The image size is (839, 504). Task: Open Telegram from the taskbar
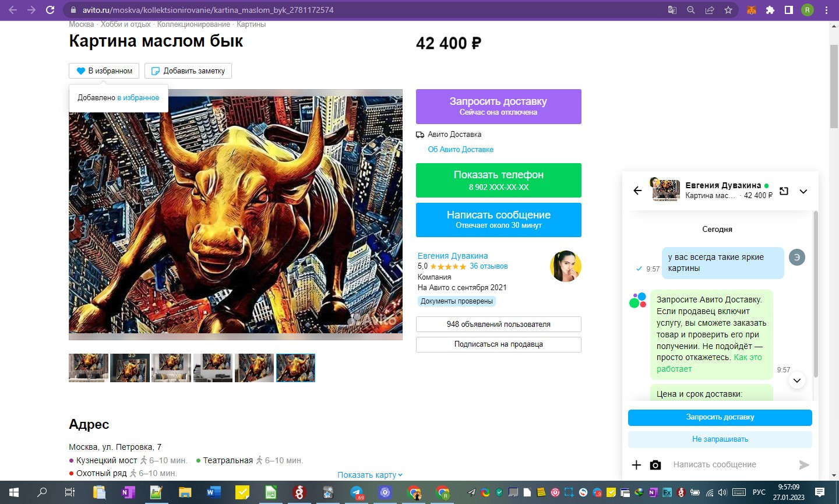click(357, 492)
